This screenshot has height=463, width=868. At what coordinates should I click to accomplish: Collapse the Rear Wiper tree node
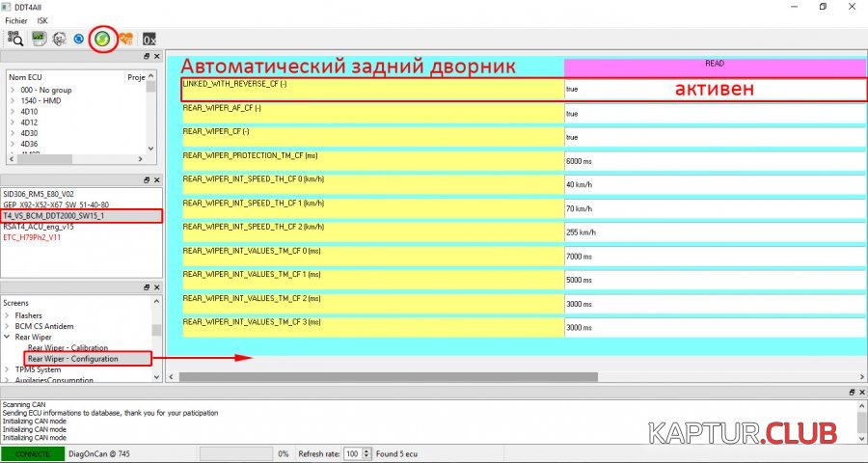tap(8, 338)
